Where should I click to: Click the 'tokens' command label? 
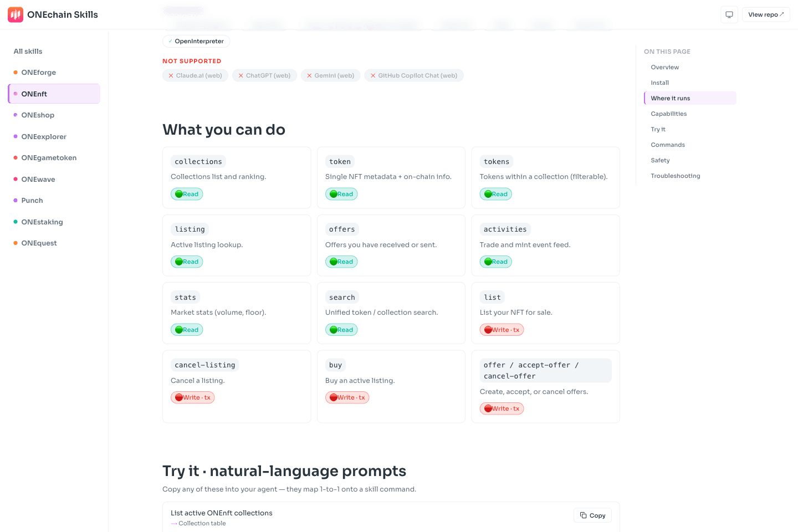[497, 162]
